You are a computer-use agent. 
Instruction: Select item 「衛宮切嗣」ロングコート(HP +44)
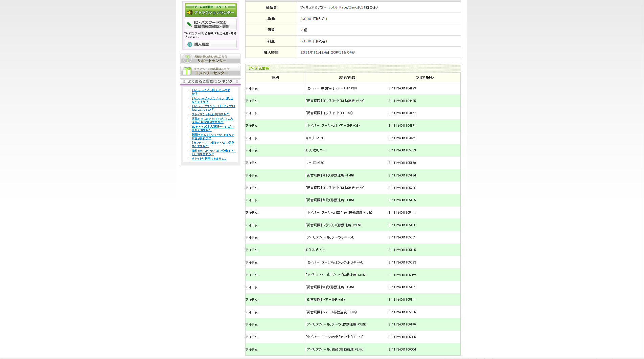[x=329, y=113]
